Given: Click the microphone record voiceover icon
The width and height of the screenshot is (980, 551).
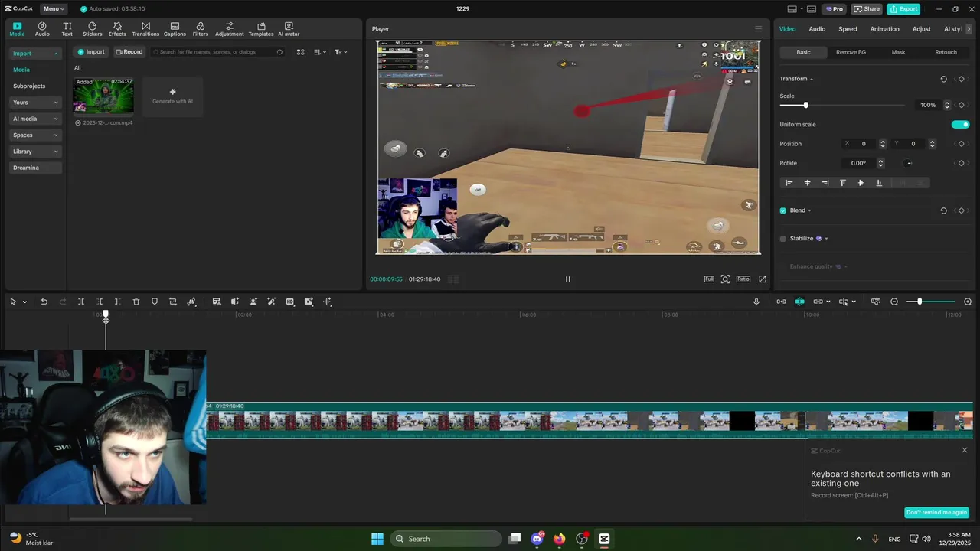Looking at the screenshot, I should 756,302.
